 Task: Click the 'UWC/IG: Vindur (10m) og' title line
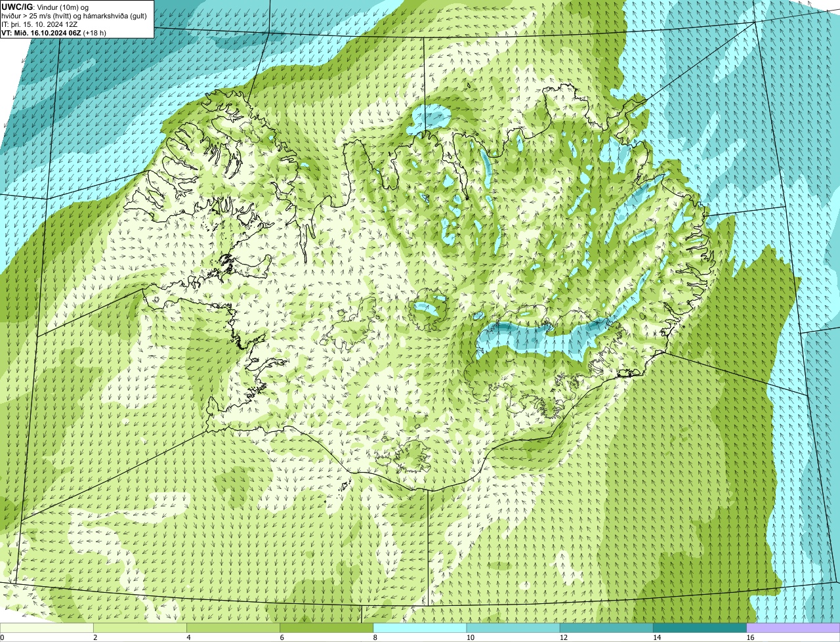[x=45, y=7]
